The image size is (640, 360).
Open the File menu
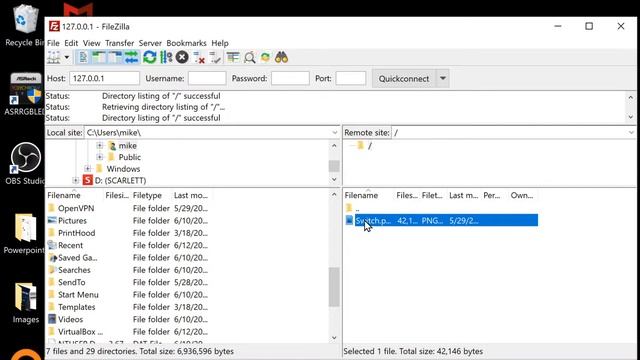tap(53, 43)
